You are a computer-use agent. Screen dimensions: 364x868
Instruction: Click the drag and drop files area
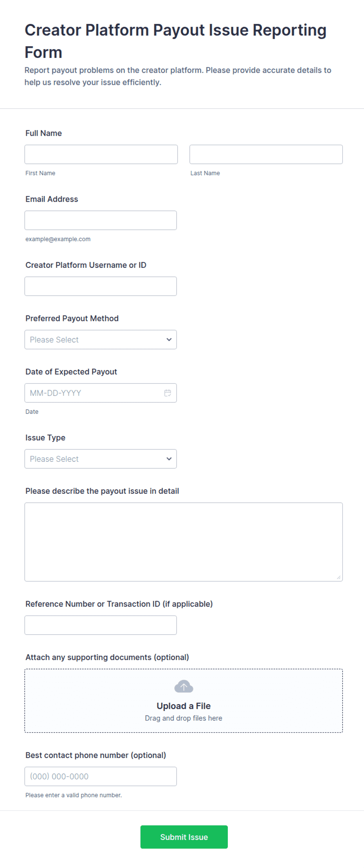(184, 701)
